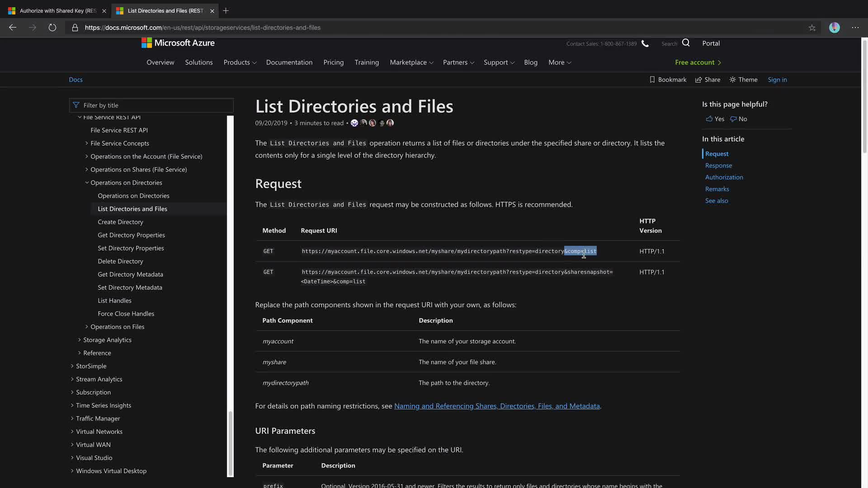Toggle the Theme switcher

click(743, 80)
